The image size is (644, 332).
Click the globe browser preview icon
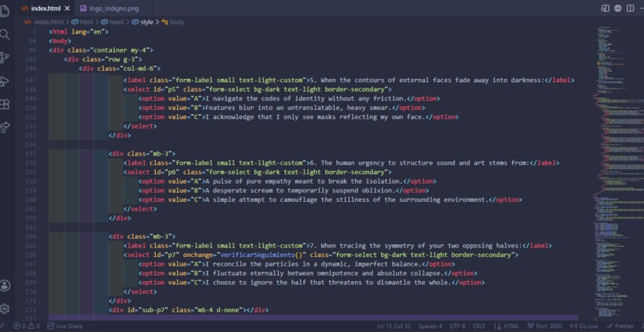pyautogui.click(x=618, y=8)
